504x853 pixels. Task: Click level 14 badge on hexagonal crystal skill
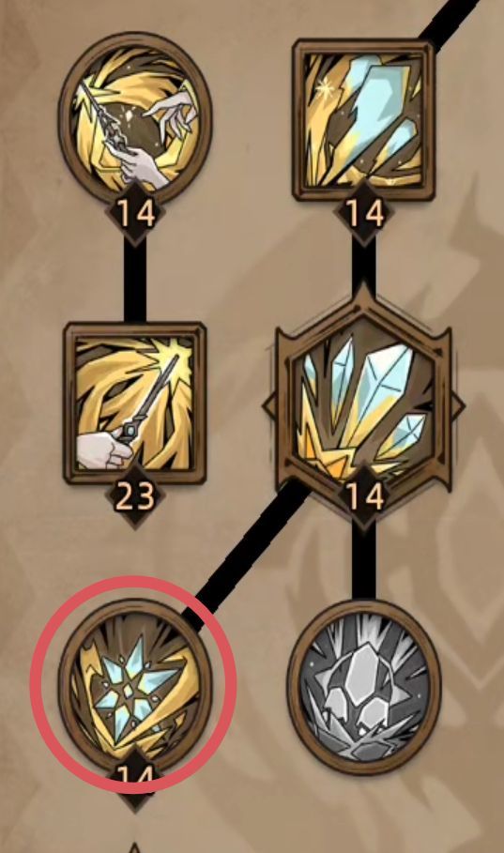coord(363,497)
